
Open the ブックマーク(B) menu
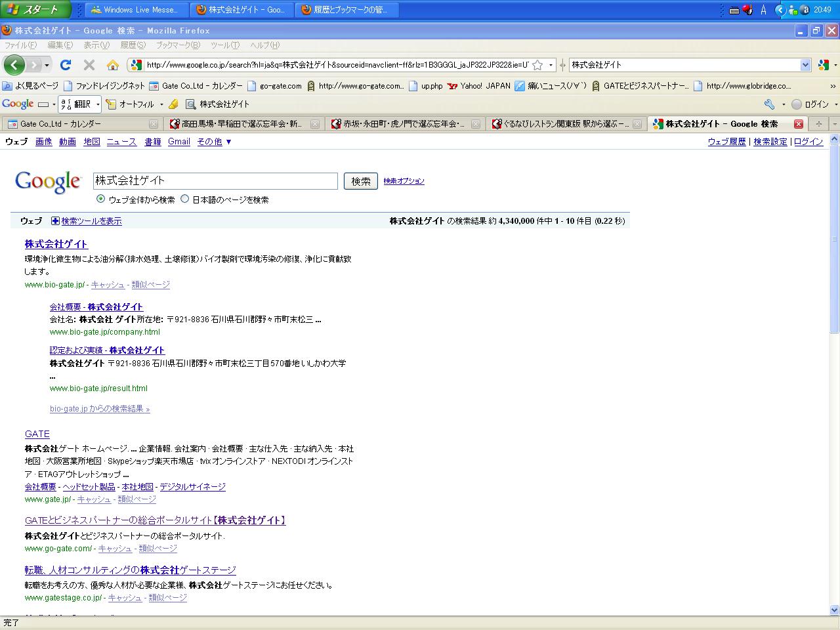point(177,45)
